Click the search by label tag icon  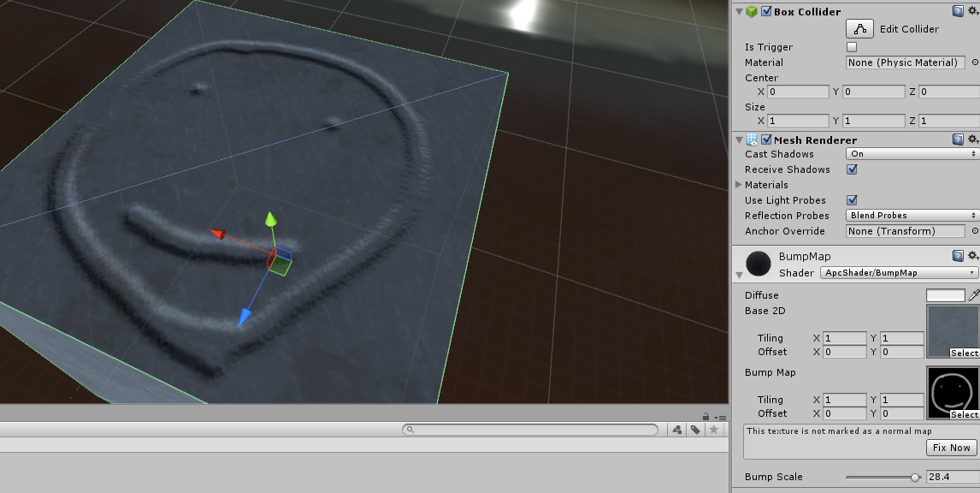click(x=695, y=429)
